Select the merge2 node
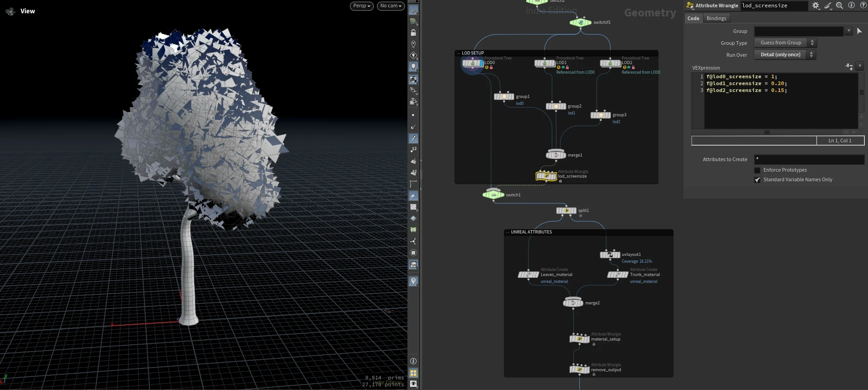 573,303
